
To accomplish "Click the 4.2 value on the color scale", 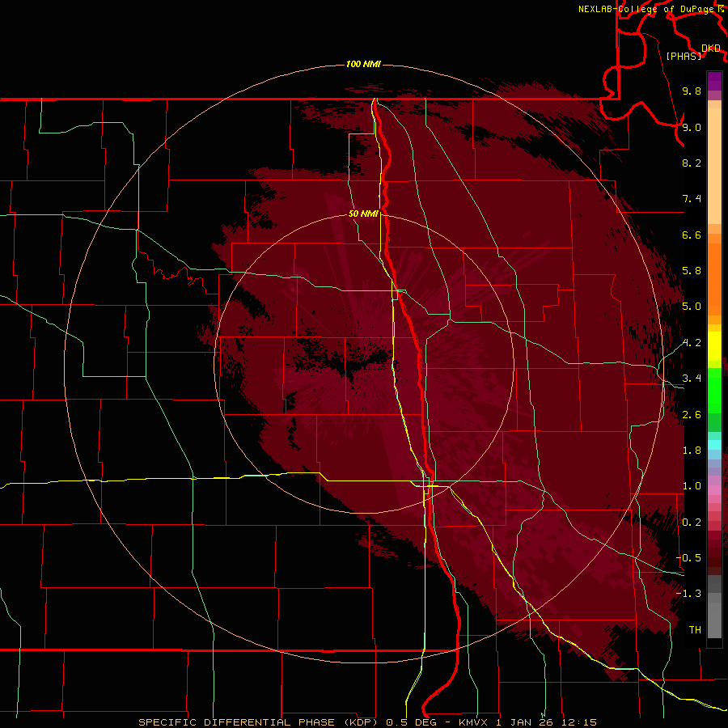I will (x=692, y=343).
